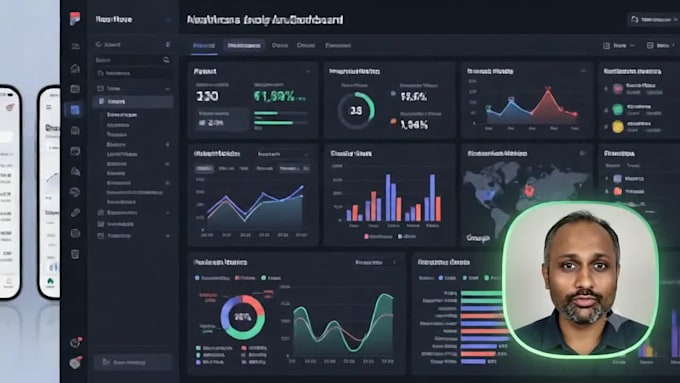This screenshot has height=383, width=680.
Task: Click the trash can icon in icon rail
Action: (75, 254)
